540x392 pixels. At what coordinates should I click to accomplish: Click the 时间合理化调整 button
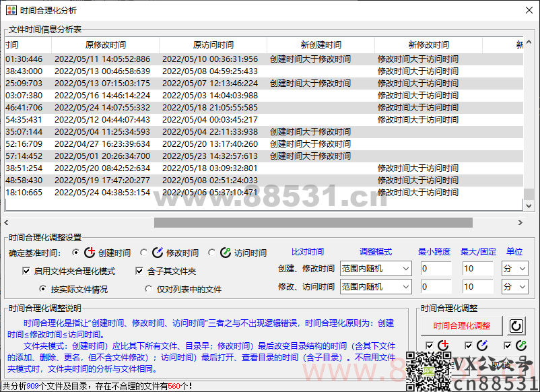tap(461, 325)
